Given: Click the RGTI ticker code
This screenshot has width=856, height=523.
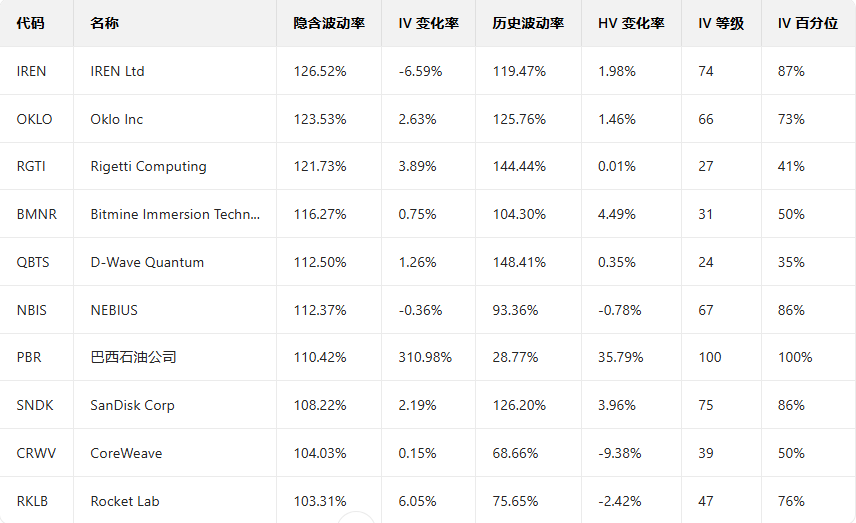Looking at the screenshot, I should tap(32, 166).
